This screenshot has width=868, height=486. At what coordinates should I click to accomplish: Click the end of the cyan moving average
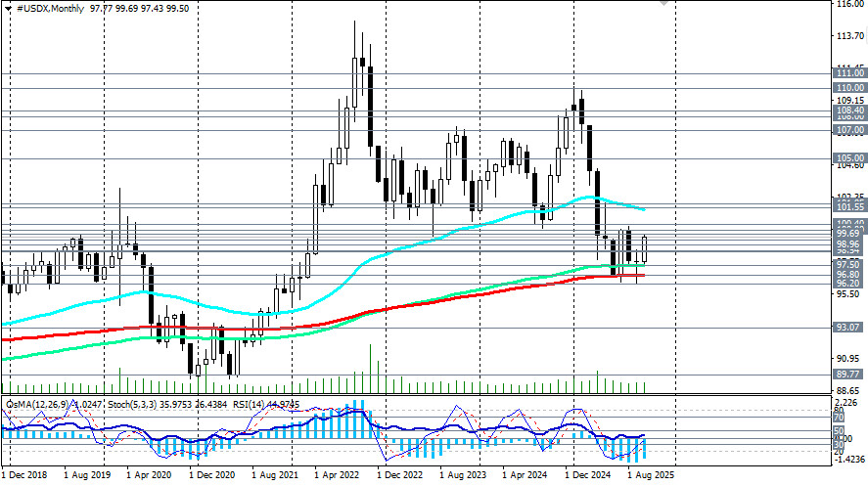[643, 209]
